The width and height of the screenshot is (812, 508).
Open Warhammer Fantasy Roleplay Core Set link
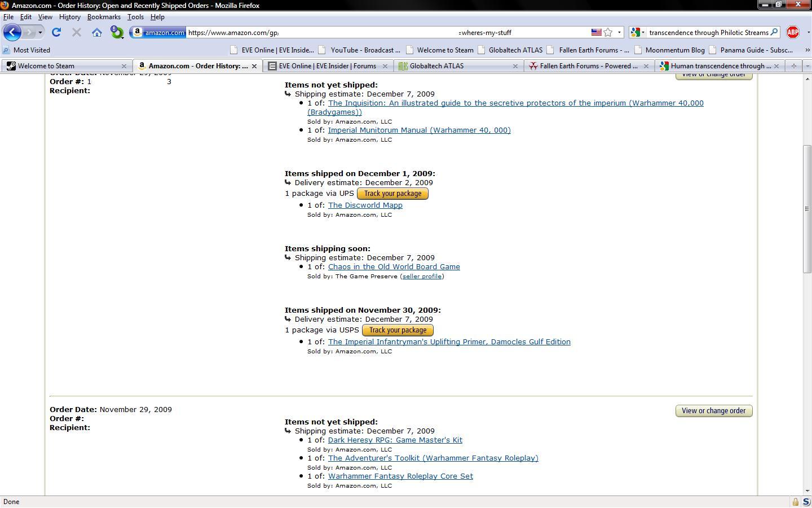coord(400,476)
